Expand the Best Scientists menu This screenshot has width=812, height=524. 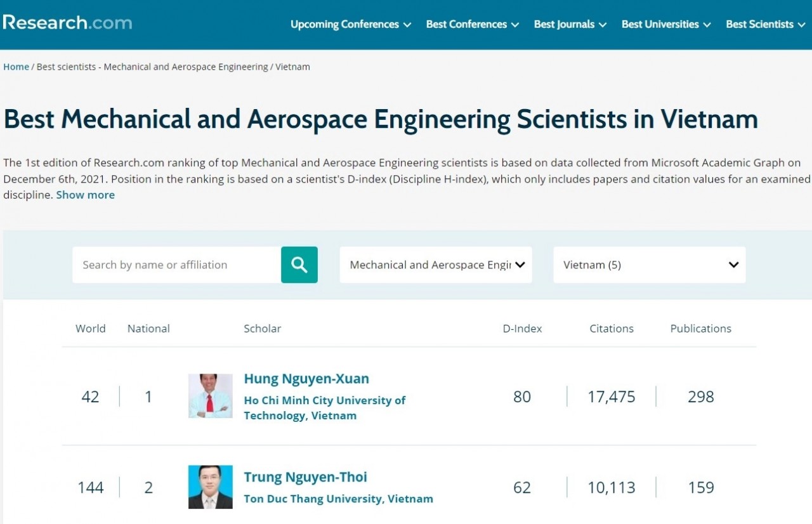pyautogui.click(x=765, y=24)
